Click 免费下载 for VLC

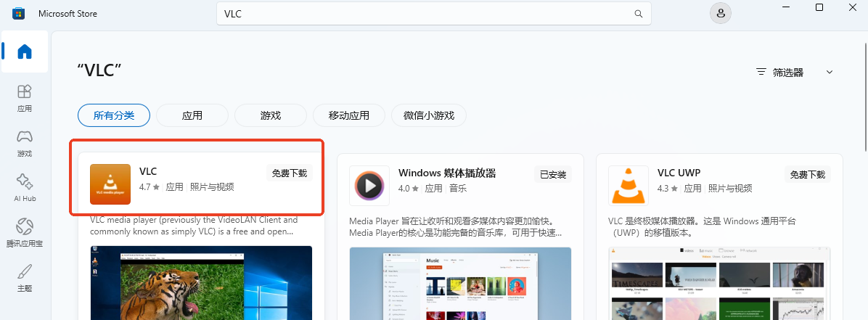[290, 173]
